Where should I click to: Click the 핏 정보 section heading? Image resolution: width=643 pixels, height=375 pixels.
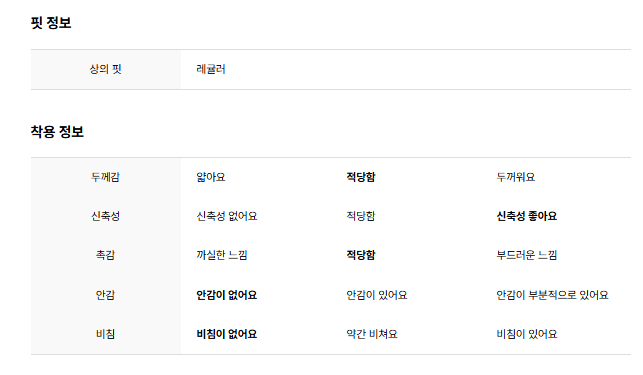coord(51,23)
